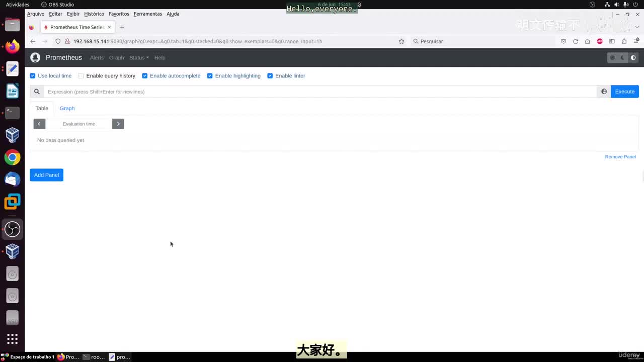Open the list-all-tabs chevron dropdown
This screenshot has height=362, width=644.
point(637,27)
